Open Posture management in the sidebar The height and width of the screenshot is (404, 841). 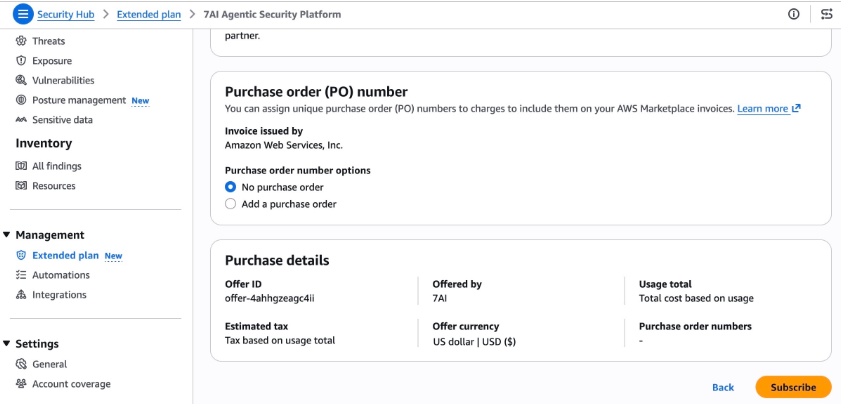point(79,100)
